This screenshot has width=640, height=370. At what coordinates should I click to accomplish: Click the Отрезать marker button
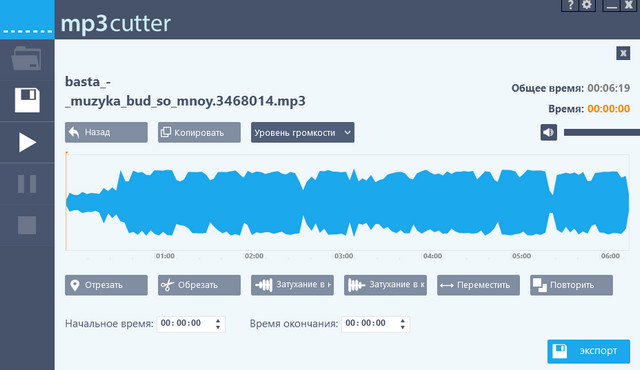[106, 285]
